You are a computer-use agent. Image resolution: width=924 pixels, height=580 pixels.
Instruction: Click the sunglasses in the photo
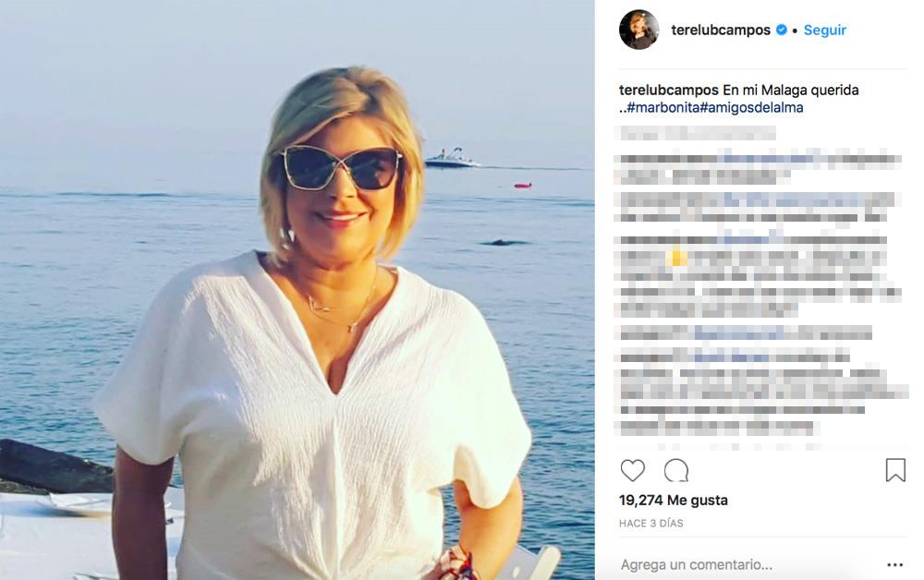point(341,168)
